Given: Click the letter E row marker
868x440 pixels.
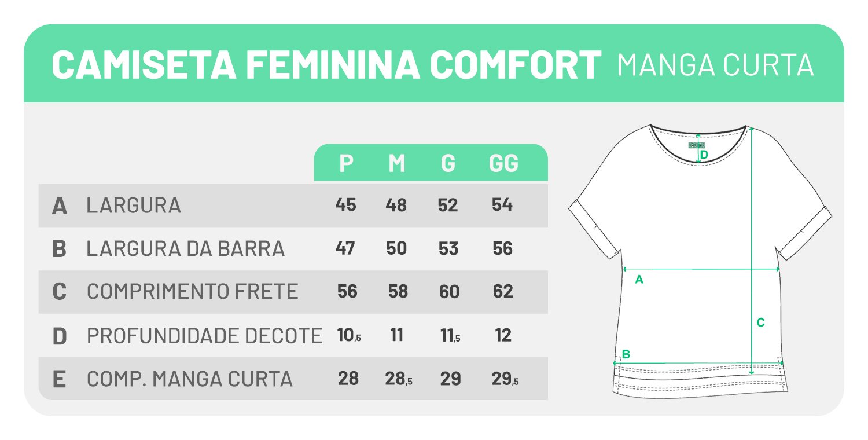Looking at the screenshot, I should pos(58,379).
